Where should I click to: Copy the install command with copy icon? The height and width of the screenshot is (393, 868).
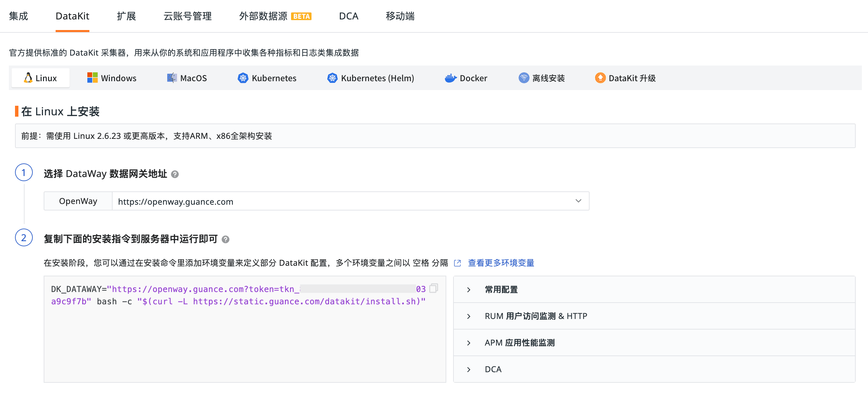pyautogui.click(x=433, y=288)
